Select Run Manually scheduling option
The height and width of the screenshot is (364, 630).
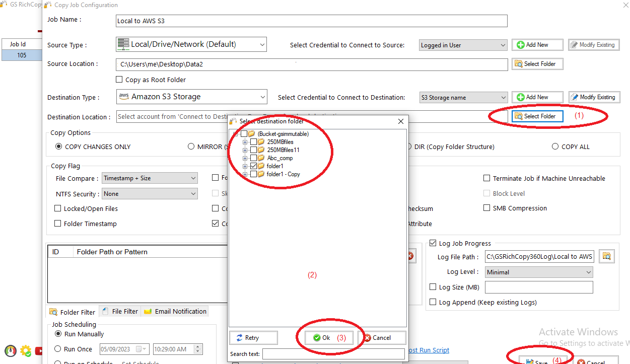(x=58, y=334)
